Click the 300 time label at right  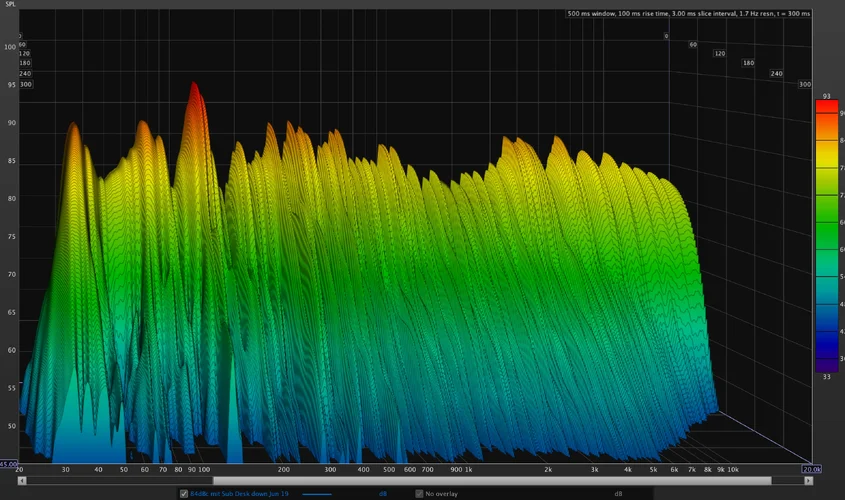coord(804,84)
